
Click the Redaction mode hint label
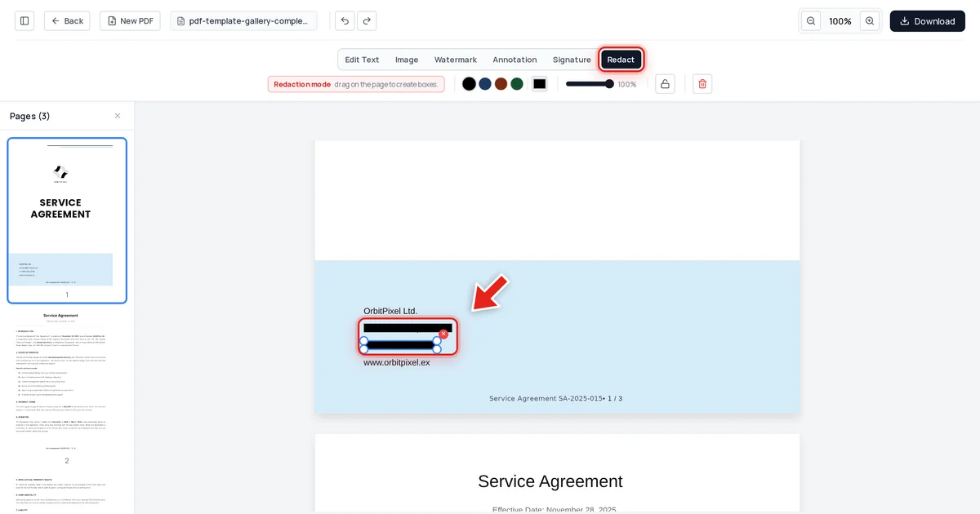tap(356, 84)
